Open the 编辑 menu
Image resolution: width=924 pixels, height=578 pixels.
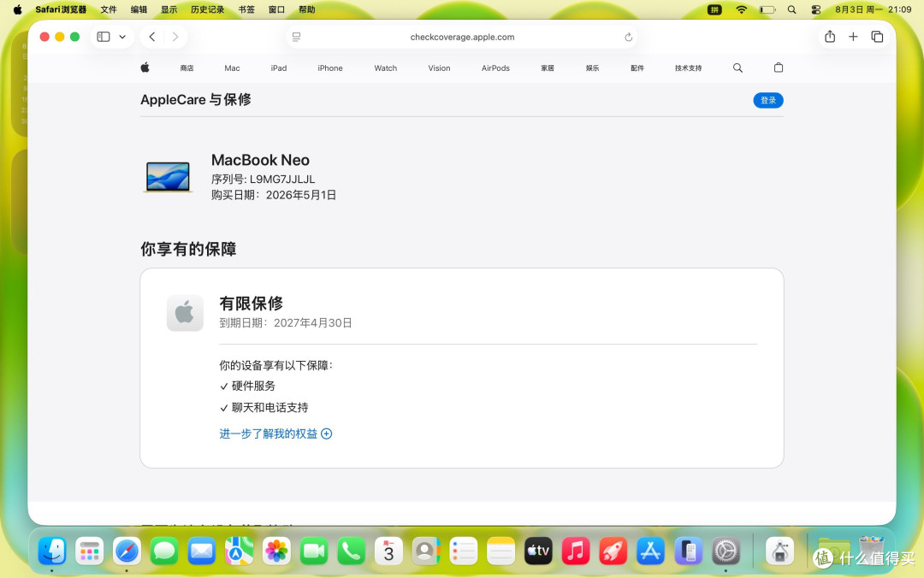[139, 9]
